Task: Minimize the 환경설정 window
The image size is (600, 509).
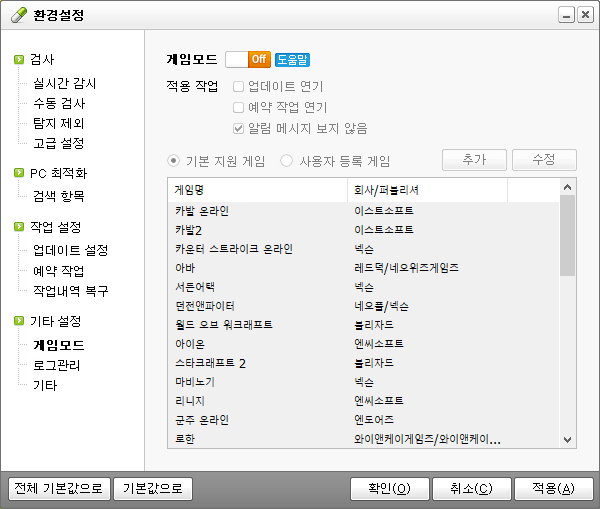Action: [x=566, y=15]
